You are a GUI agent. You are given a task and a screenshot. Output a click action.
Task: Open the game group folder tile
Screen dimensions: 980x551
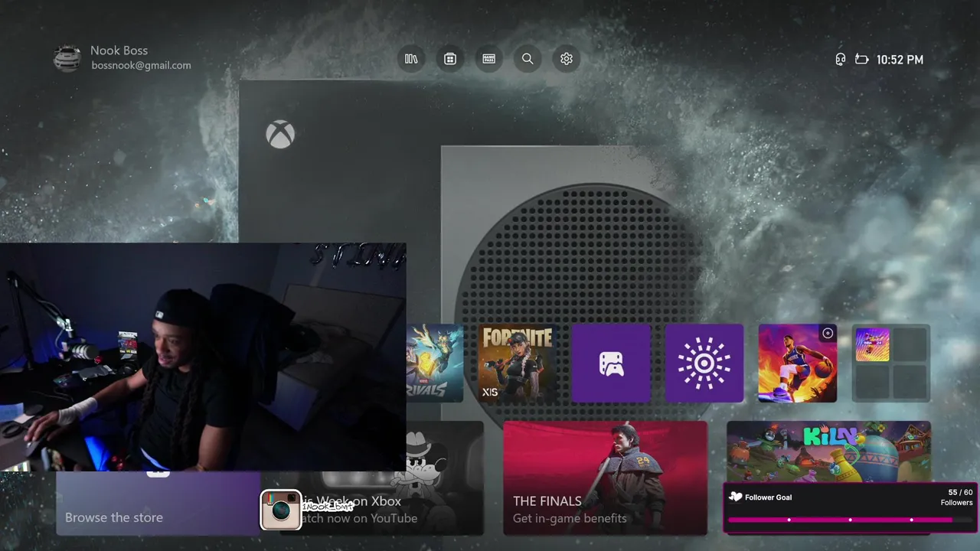(x=891, y=363)
